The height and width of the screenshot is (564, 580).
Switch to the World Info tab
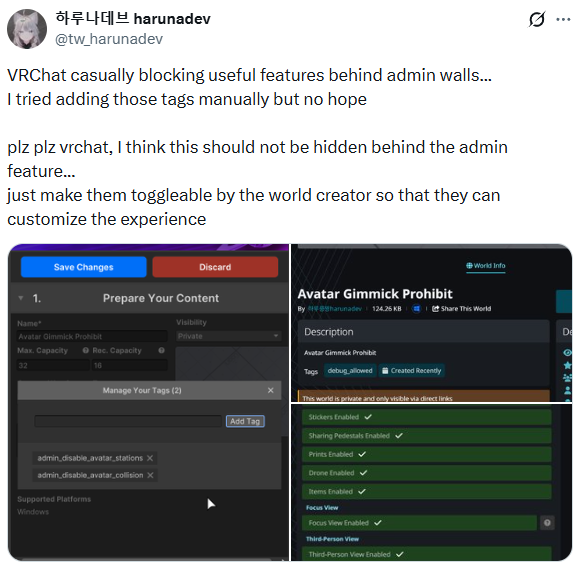(x=485, y=266)
